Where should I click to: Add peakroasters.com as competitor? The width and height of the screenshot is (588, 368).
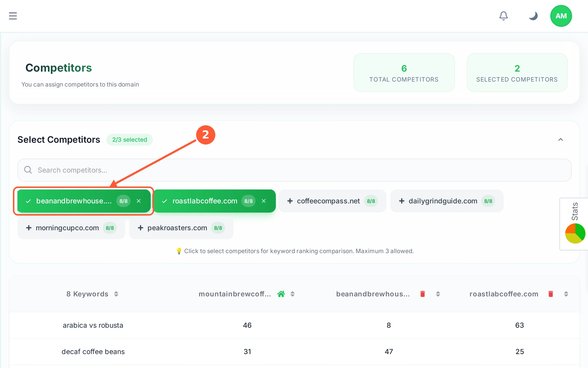[181, 228]
